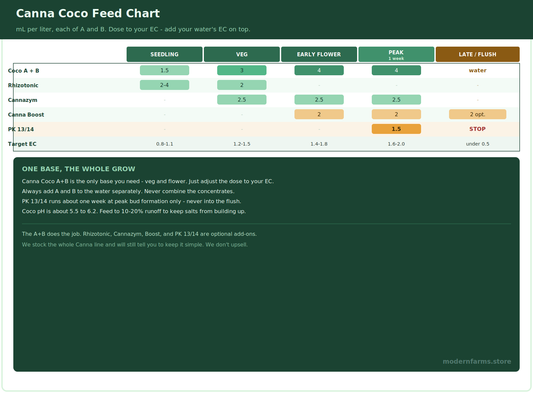
Task: Click the "Rhizotonic" row label
Action: pyautogui.click(x=23, y=85)
